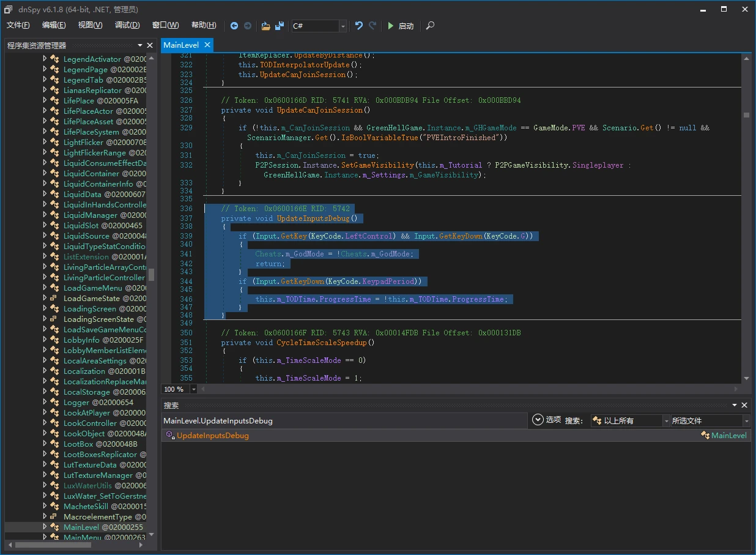This screenshot has width=756, height=555.
Task: Open the 调试(D) menu
Action: [x=127, y=25]
